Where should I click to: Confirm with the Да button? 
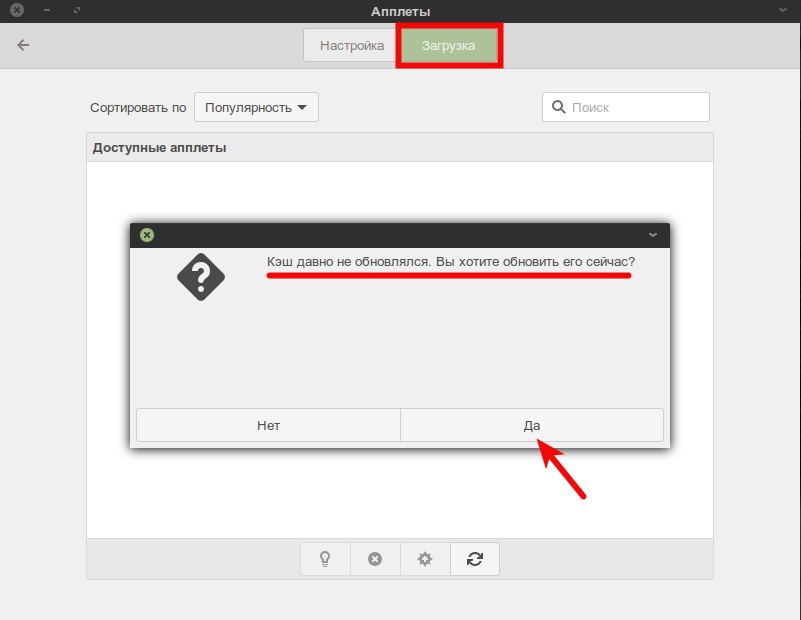coord(532,425)
